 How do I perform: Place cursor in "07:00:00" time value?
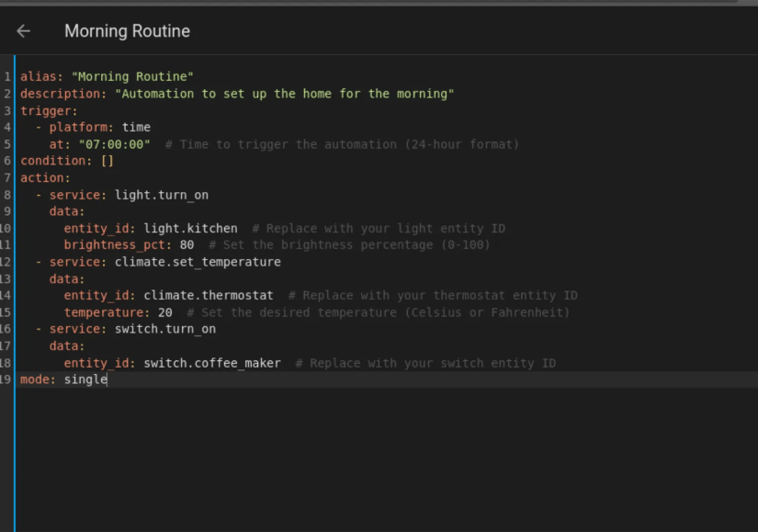pos(115,144)
